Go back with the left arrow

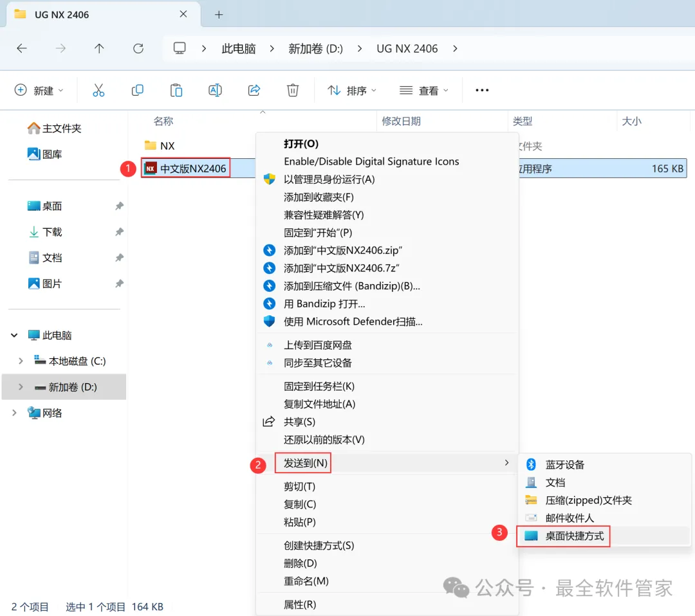point(22,48)
